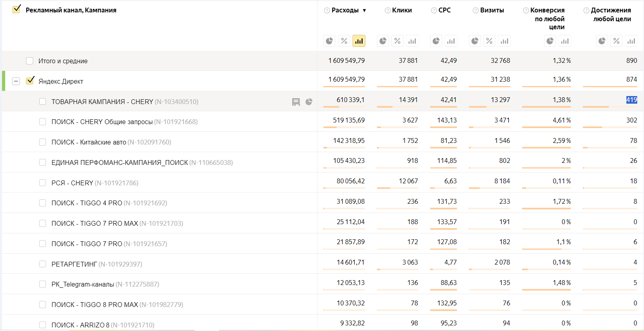Select 143,13 CPC cell
The width and height of the screenshot is (644, 331).
point(447,120)
